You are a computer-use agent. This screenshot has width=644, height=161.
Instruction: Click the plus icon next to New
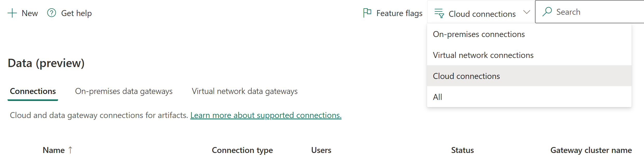(x=12, y=13)
